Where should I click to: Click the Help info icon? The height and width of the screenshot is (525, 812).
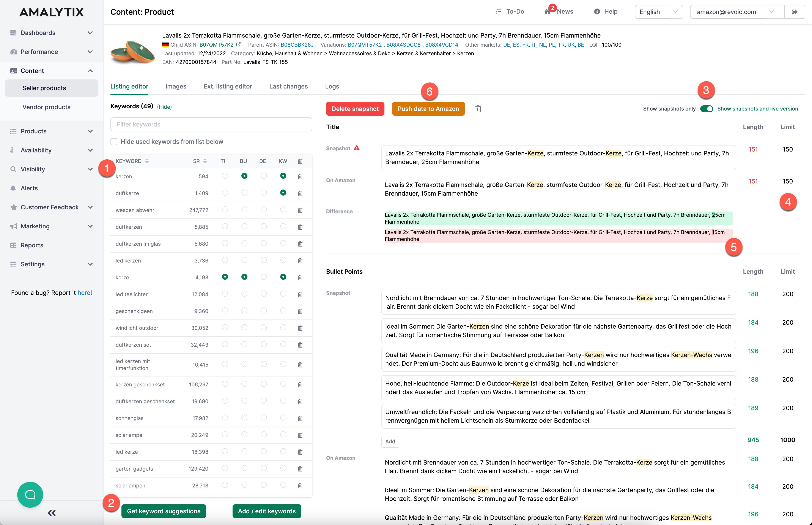597,12
